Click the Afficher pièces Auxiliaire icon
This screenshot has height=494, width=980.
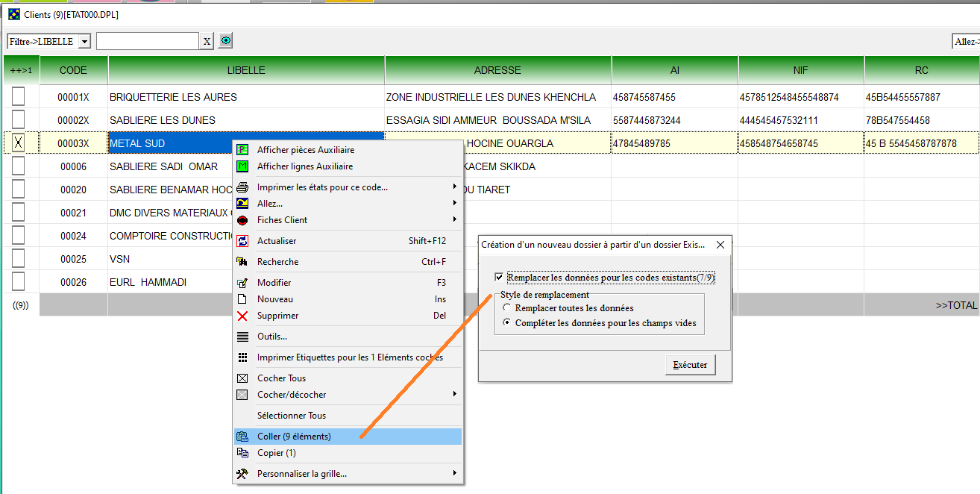242,150
